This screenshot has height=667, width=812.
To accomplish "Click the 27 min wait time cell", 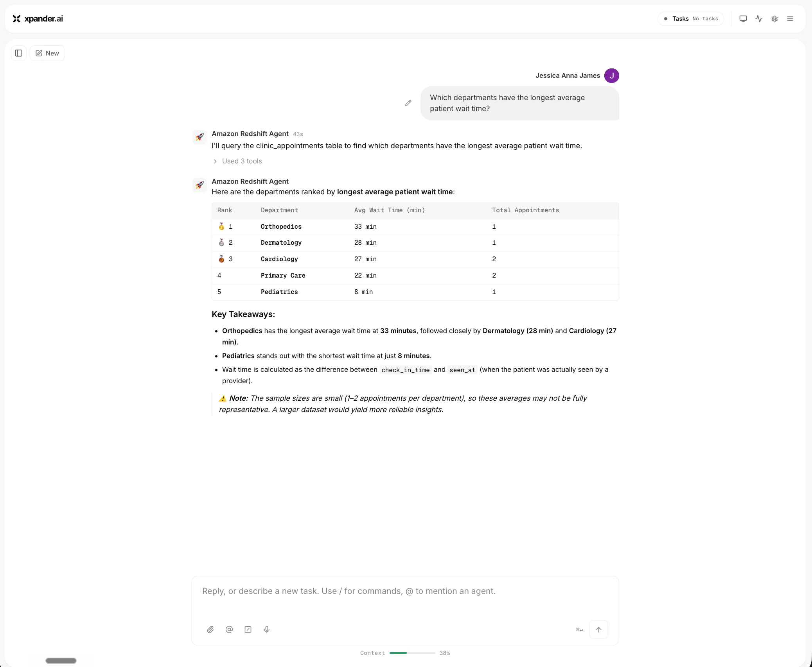I will point(365,259).
